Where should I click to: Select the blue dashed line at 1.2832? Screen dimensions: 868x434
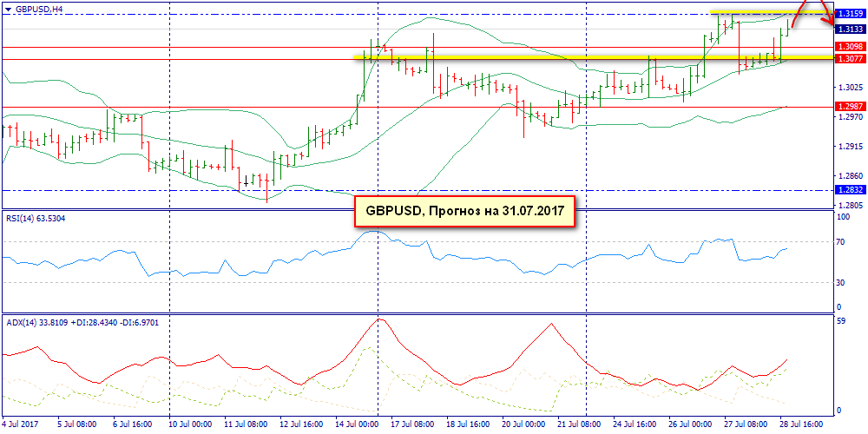click(x=417, y=190)
